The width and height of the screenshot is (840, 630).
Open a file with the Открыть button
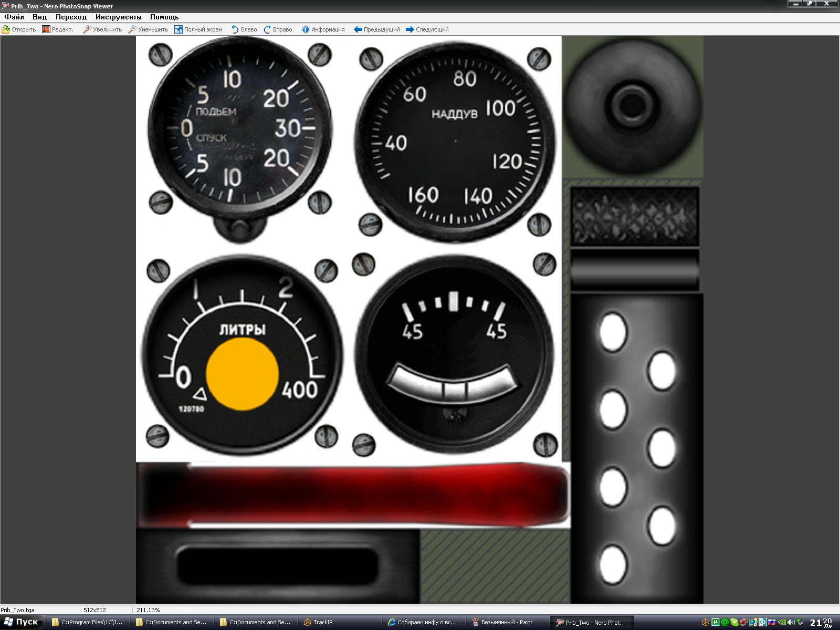[x=19, y=29]
